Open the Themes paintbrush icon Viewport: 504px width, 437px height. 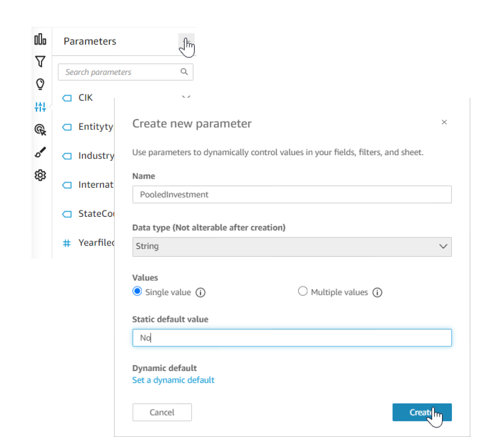pos(40,153)
